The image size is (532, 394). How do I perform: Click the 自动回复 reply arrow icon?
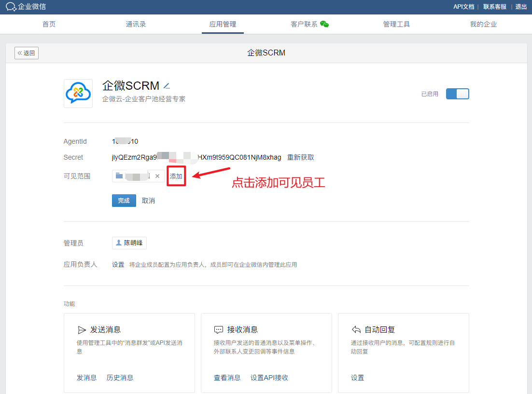click(x=356, y=330)
